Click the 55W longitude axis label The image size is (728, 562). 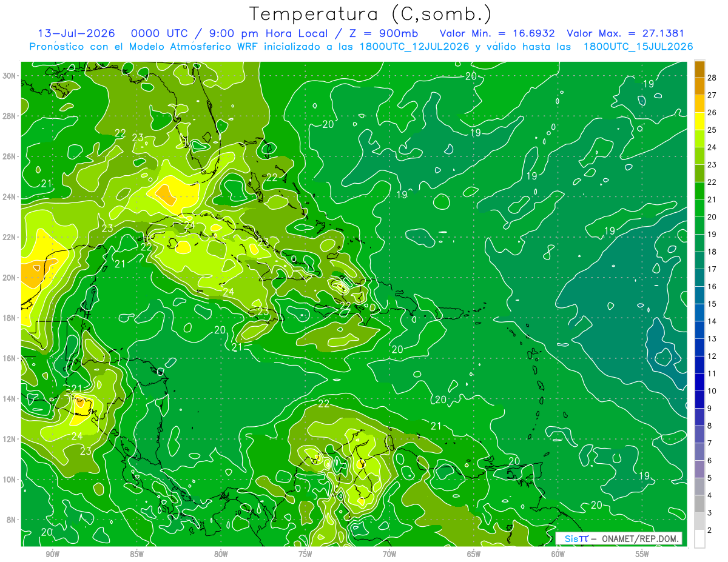click(642, 554)
